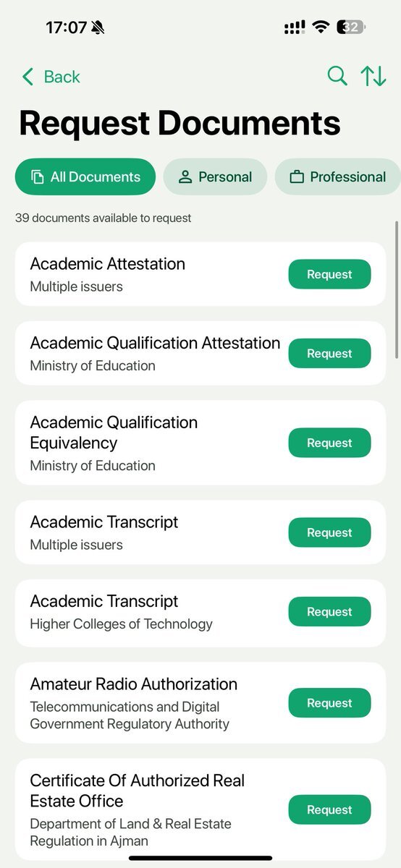Click the person icon on Personal chip
Screen dimensions: 401x868
click(x=185, y=177)
